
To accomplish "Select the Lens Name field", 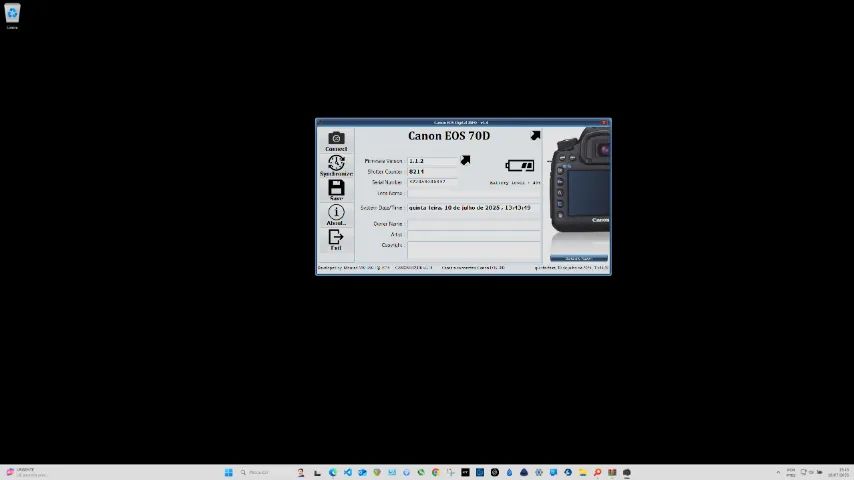I will click(x=473, y=193).
